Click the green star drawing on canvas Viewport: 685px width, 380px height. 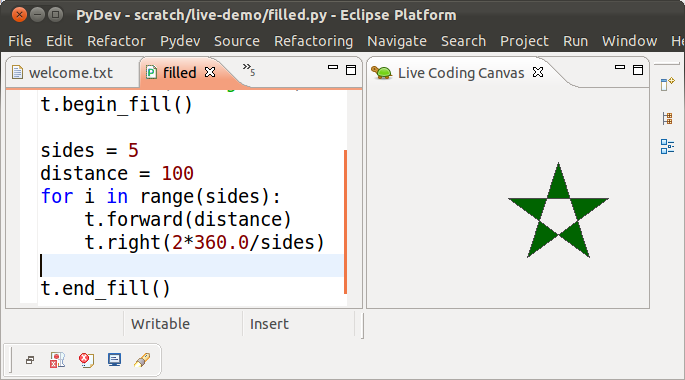(x=558, y=211)
